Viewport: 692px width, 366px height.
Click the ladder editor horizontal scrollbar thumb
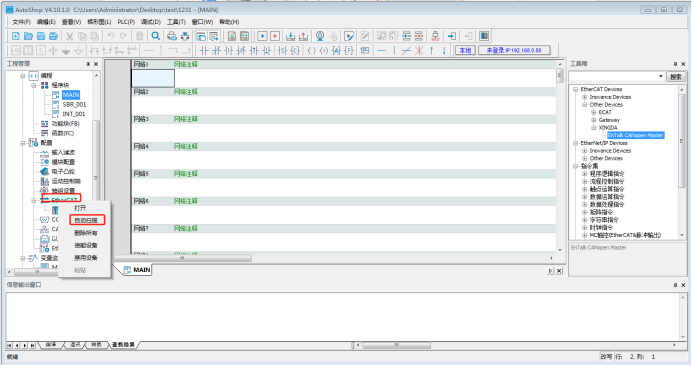tap(182, 258)
